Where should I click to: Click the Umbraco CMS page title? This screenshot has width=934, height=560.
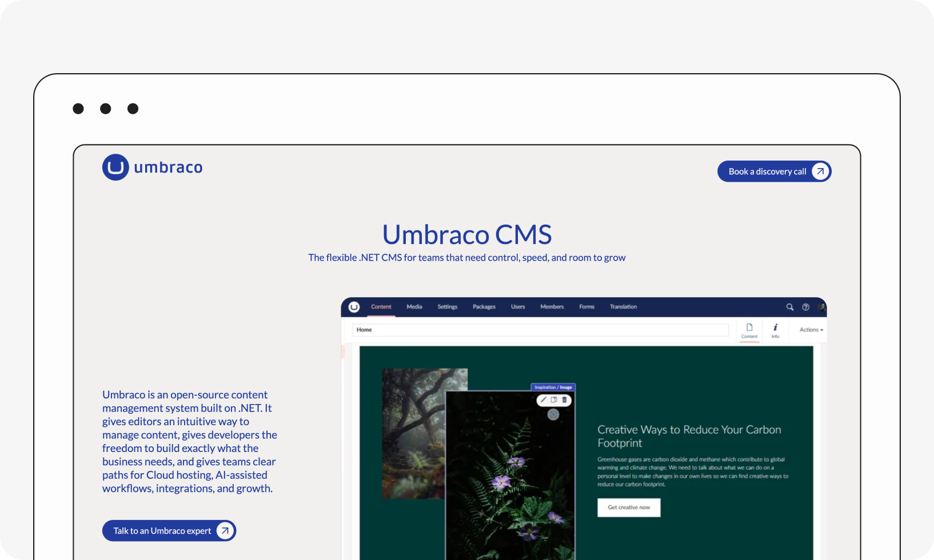pos(467,234)
